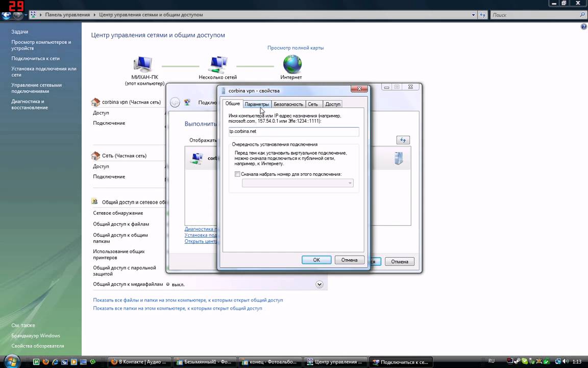This screenshot has width=588, height=368.
Task: Click Отмена in corbina vpn properties dialog
Action: coord(349,260)
